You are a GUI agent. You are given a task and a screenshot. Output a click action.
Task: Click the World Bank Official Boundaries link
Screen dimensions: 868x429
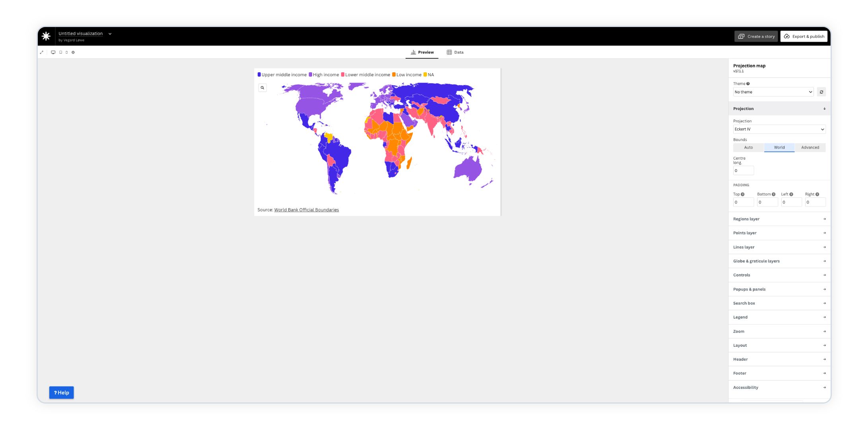click(306, 209)
